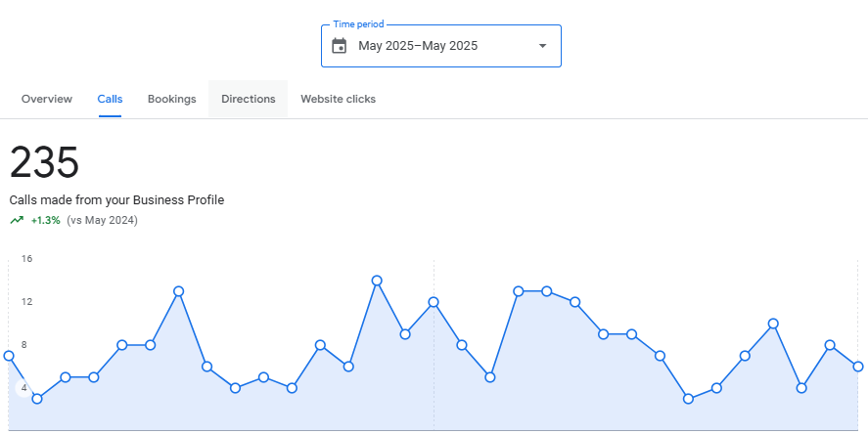The width and height of the screenshot is (868, 434).
Task: Click the "(vs May 2024)" comparison text
Action: point(103,220)
